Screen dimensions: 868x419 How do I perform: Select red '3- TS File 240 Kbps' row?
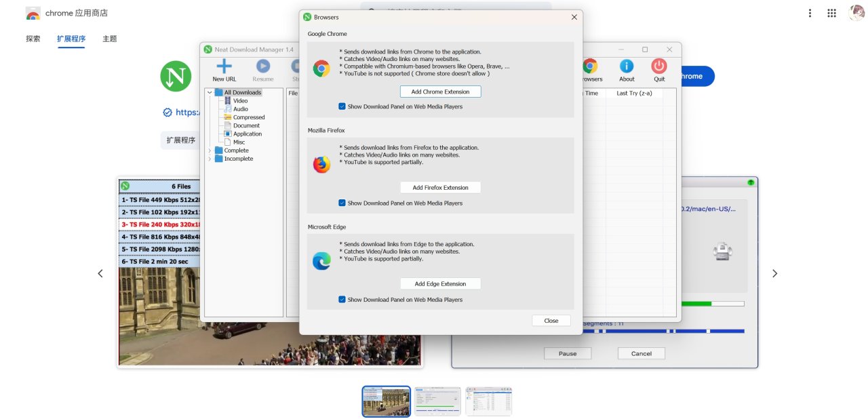click(161, 224)
